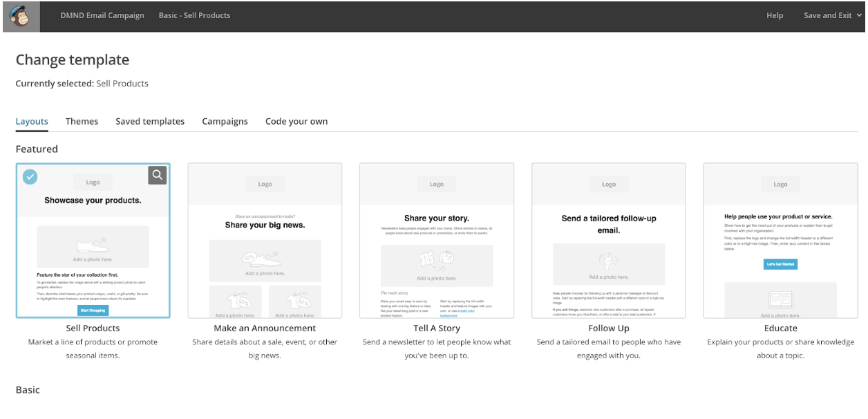The height and width of the screenshot is (419, 868).
Task: Switch to the Campaigns tab
Action: (x=225, y=122)
